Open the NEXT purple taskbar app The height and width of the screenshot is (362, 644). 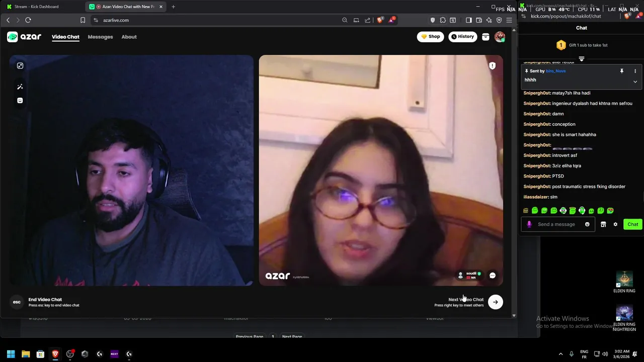click(x=114, y=354)
